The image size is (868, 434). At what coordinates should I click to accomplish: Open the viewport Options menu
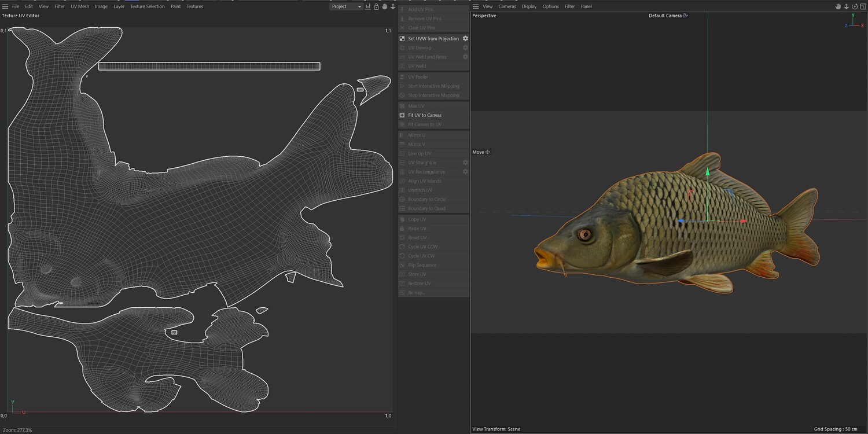pos(551,6)
